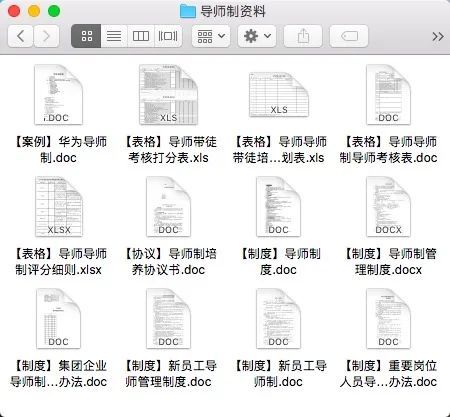Viewport: 450px width, 417px height.
Task: Go forward with the right chevron button
Action: (46, 36)
